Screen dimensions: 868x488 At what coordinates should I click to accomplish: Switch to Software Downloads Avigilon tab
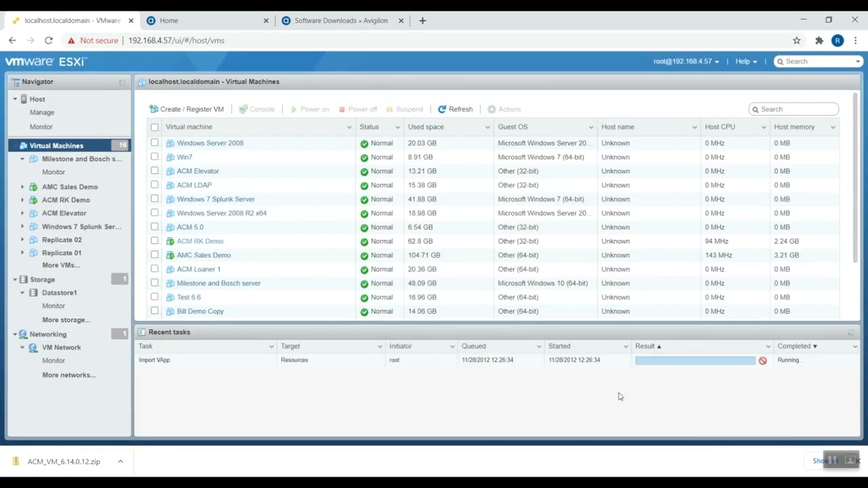coord(342,21)
